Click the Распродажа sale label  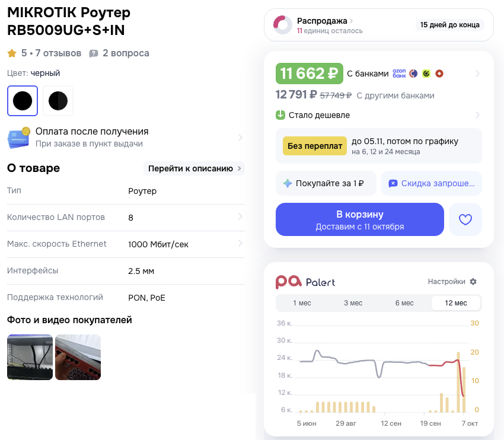pos(322,21)
